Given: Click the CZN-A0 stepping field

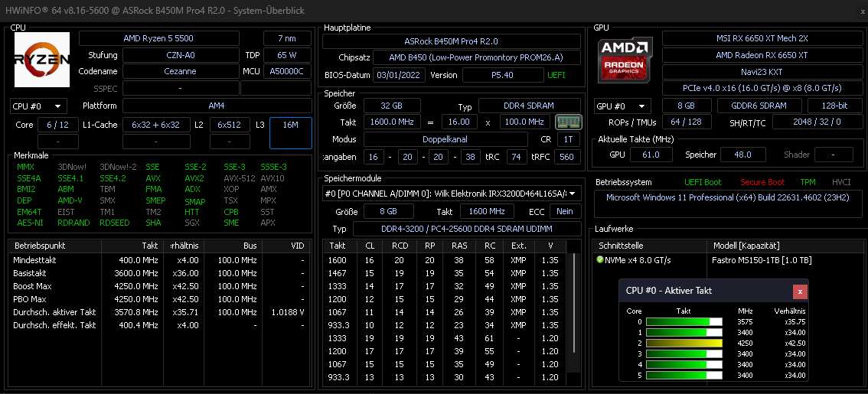Looking at the screenshot, I should click(181, 55).
